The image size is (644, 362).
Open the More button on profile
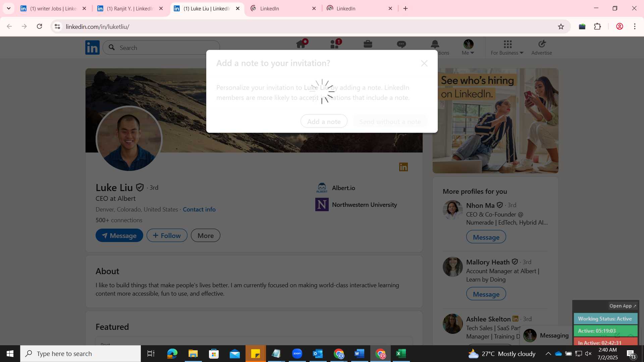click(206, 235)
